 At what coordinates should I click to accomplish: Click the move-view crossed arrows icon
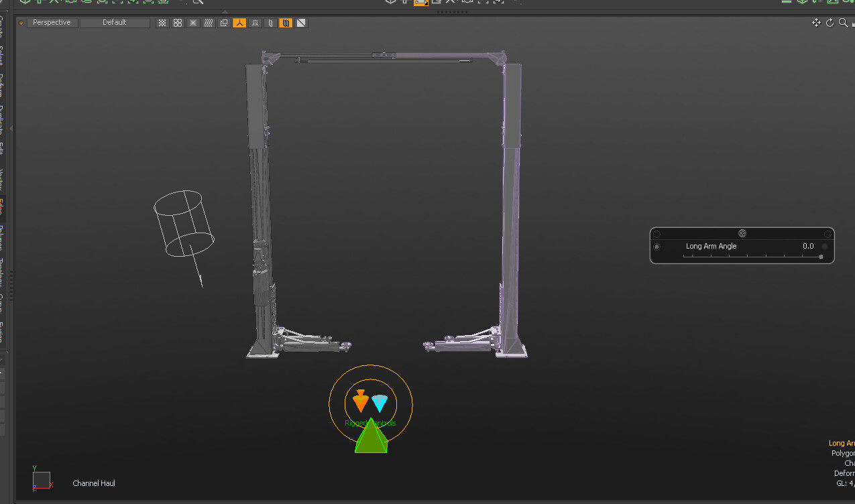pos(816,23)
